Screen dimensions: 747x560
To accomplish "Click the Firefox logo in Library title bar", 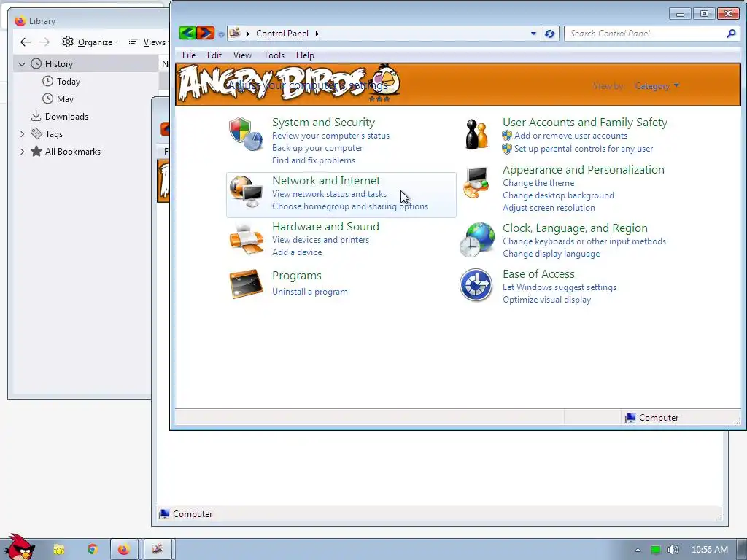I will pyautogui.click(x=20, y=21).
